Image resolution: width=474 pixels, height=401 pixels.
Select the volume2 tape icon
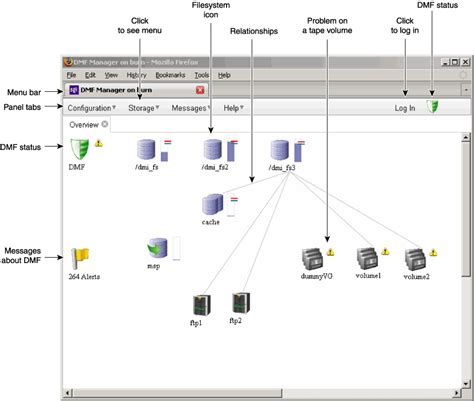[415, 260]
